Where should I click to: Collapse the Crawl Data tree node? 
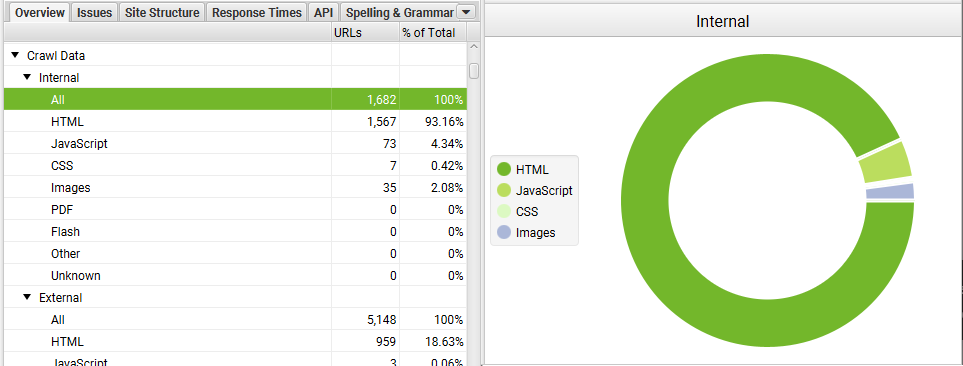[x=15, y=55]
